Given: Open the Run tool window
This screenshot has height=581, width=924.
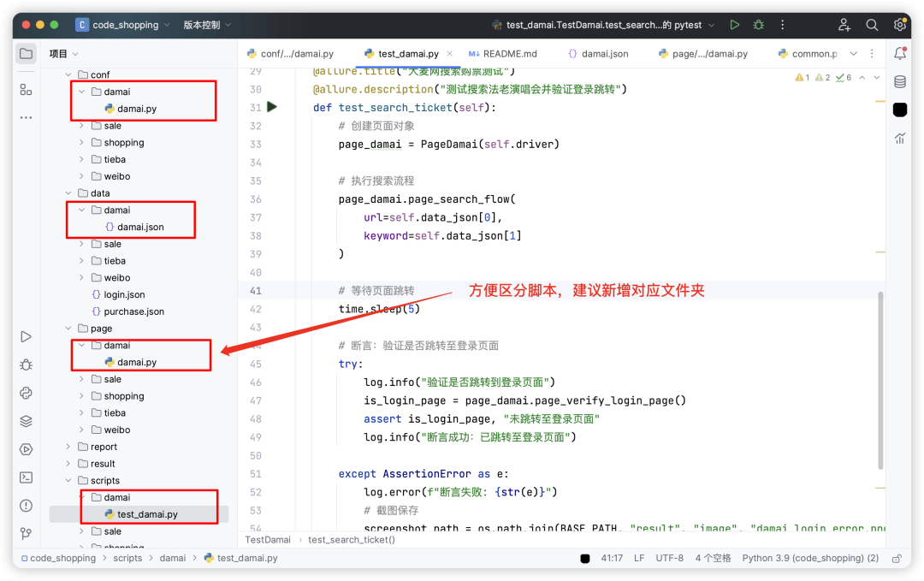Looking at the screenshot, I should point(26,336).
